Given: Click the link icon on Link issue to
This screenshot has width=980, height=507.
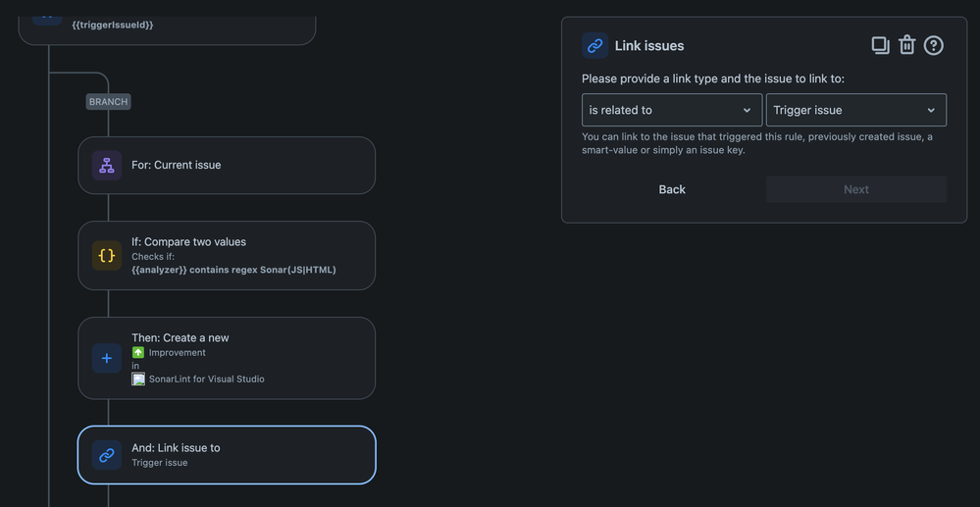Looking at the screenshot, I should pyautogui.click(x=107, y=455).
